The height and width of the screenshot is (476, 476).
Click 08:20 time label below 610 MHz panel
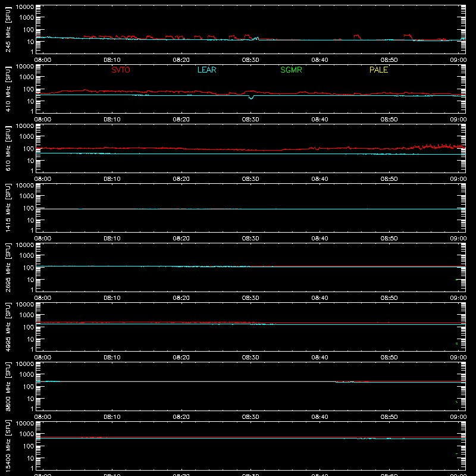point(181,179)
